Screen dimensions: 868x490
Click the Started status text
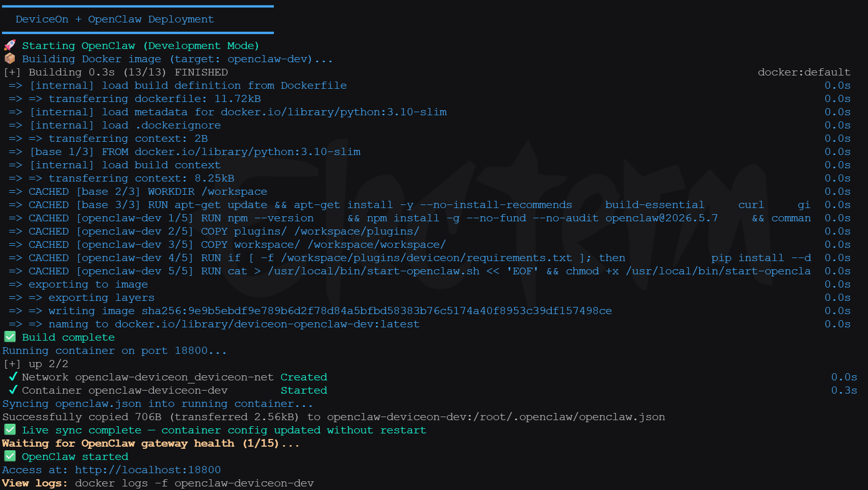[x=304, y=390]
